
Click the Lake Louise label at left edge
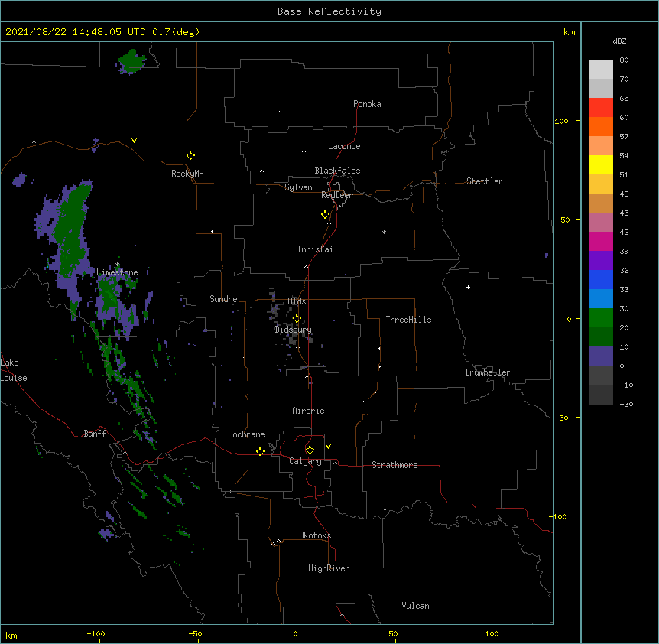(14, 370)
